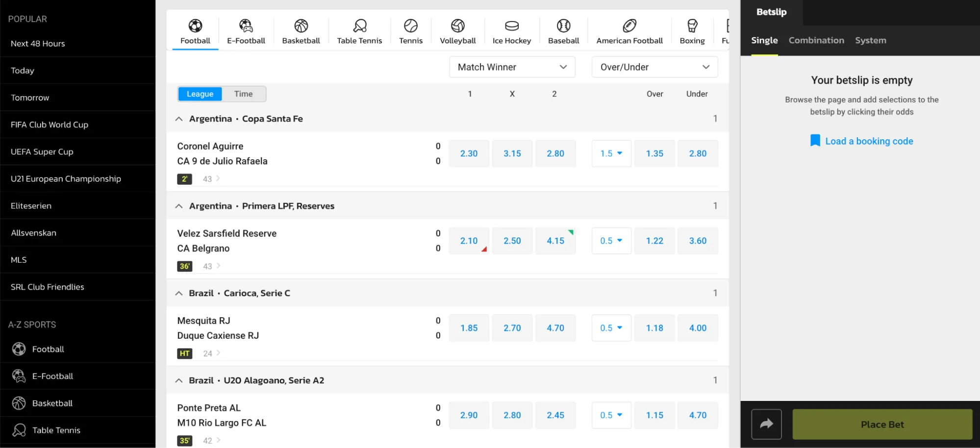Switch sorting to Time view
The image size is (980, 448).
[x=243, y=94]
